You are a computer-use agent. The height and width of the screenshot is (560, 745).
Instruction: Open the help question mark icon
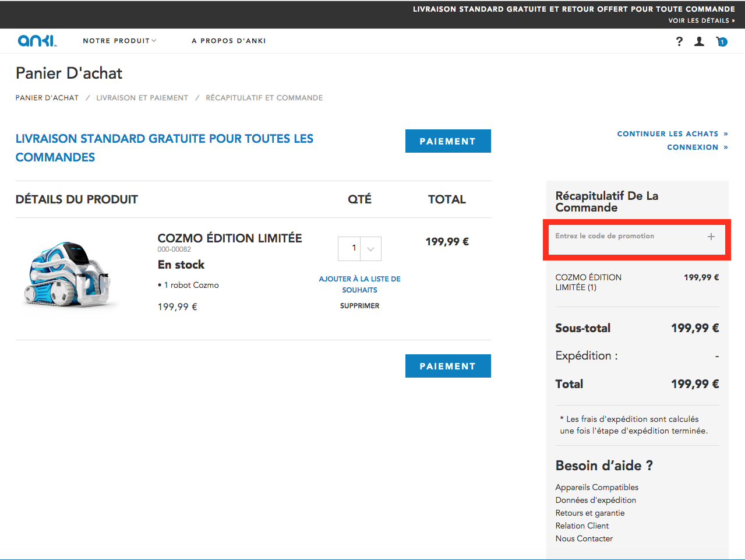point(679,41)
